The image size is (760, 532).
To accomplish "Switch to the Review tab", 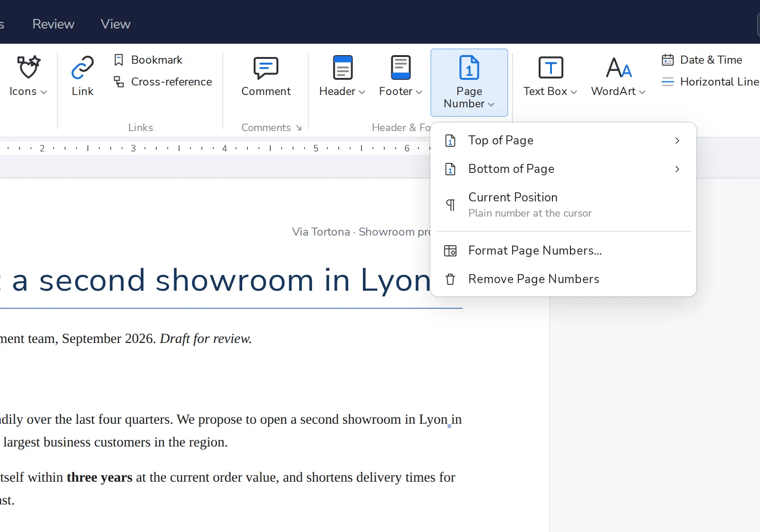I will point(53,24).
